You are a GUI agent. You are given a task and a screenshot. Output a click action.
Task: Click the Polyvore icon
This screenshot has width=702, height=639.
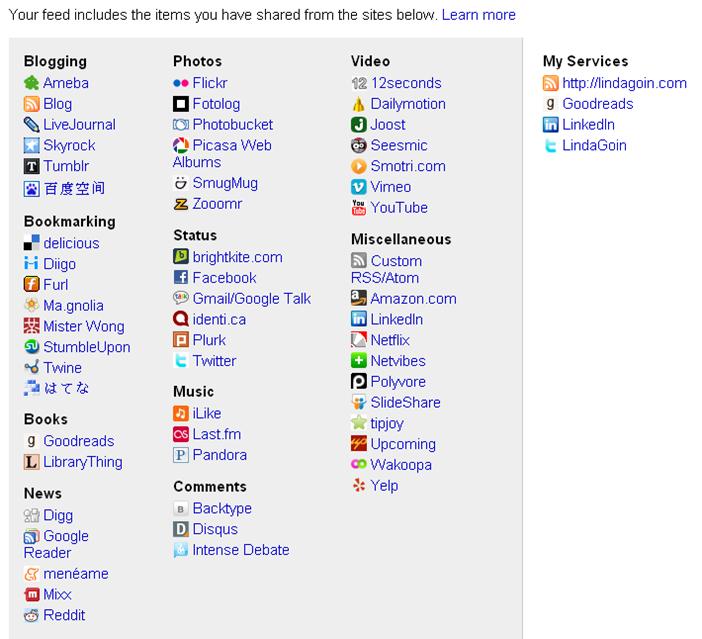(x=359, y=382)
